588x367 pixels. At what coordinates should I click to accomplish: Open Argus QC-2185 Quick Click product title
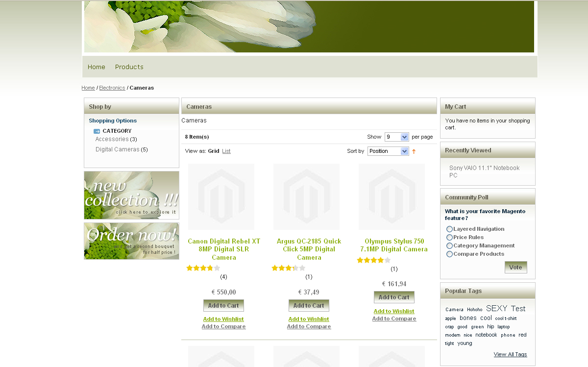pos(309,249)
